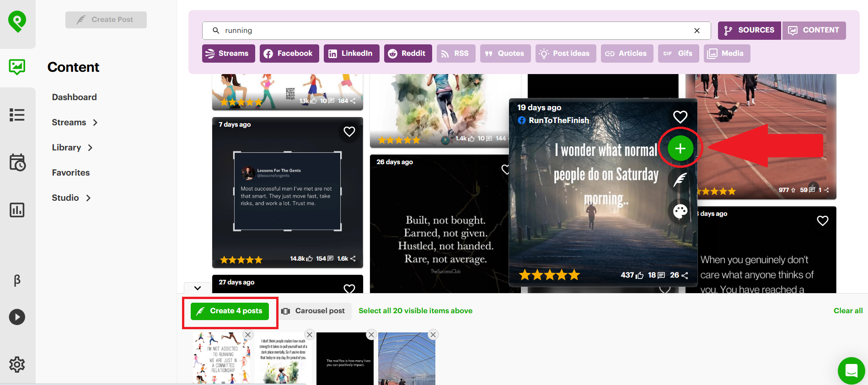The image size is (868, 385).
Task: Open the Dashboard menu item
Action: 74,97
